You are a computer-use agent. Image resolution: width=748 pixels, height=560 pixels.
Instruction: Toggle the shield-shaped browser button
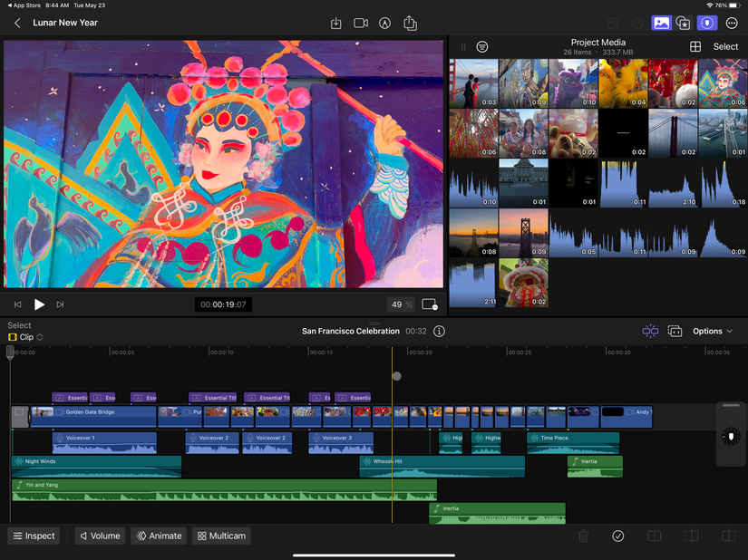tap(707, 23)
